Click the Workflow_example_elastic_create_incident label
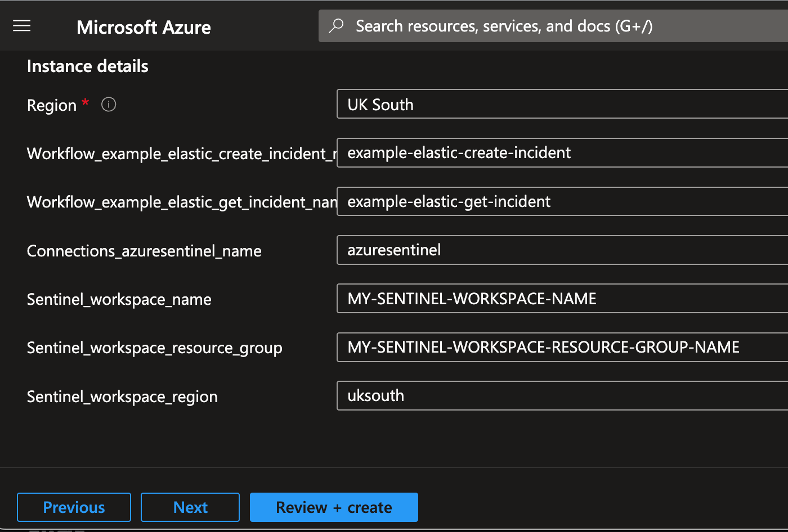The image size is (788, 532). click(182, 154)
